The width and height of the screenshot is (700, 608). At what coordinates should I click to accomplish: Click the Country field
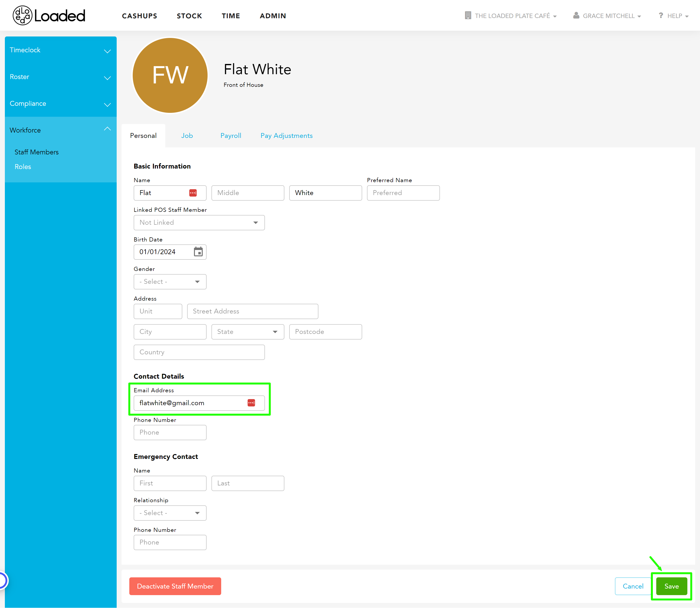[199, 352]
